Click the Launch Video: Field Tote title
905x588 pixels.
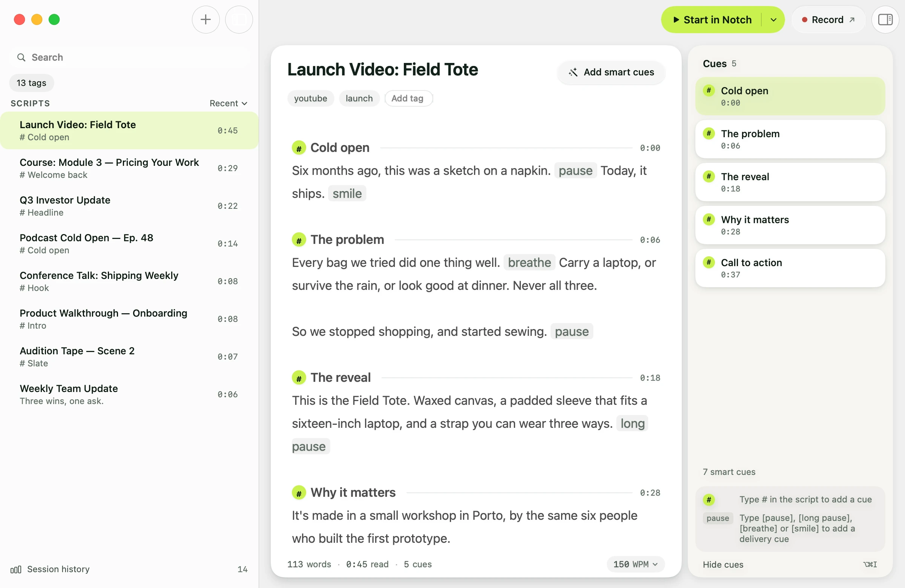tap(382, 70)
